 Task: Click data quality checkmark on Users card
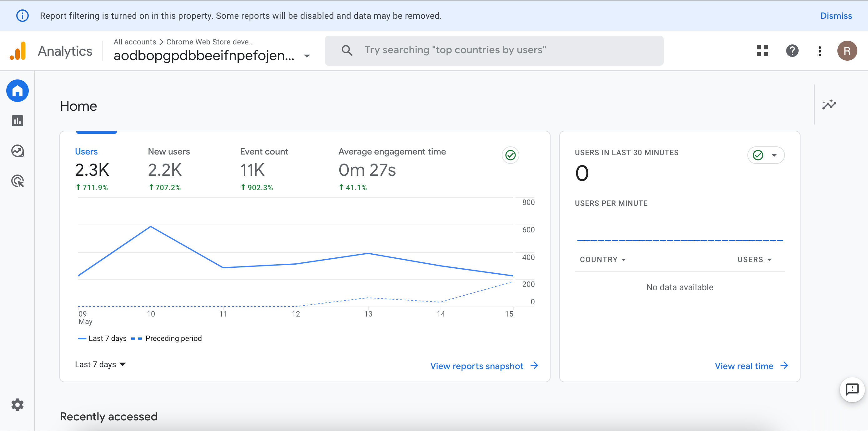(x=510, y=155)
